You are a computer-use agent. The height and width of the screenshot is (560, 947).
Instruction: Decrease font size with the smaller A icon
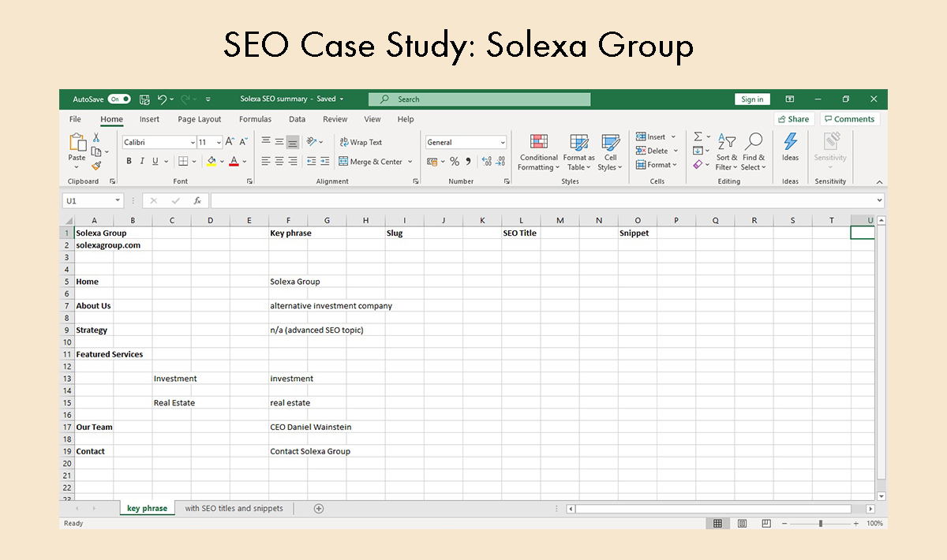[244, 142]
